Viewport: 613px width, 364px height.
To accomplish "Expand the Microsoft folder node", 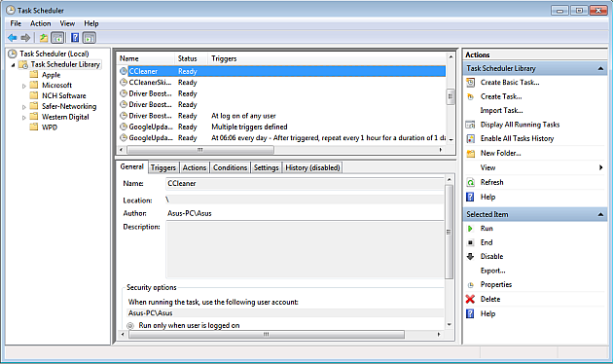I will [24, 86].
